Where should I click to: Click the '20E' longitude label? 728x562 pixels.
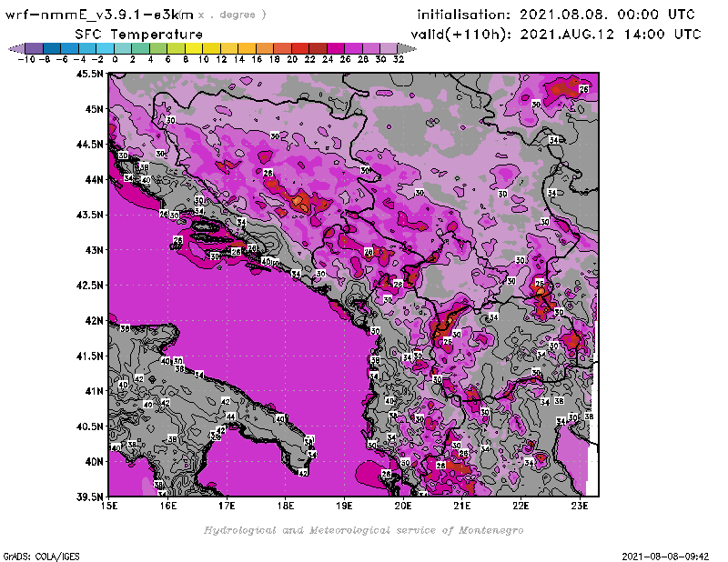pos(403,507)
